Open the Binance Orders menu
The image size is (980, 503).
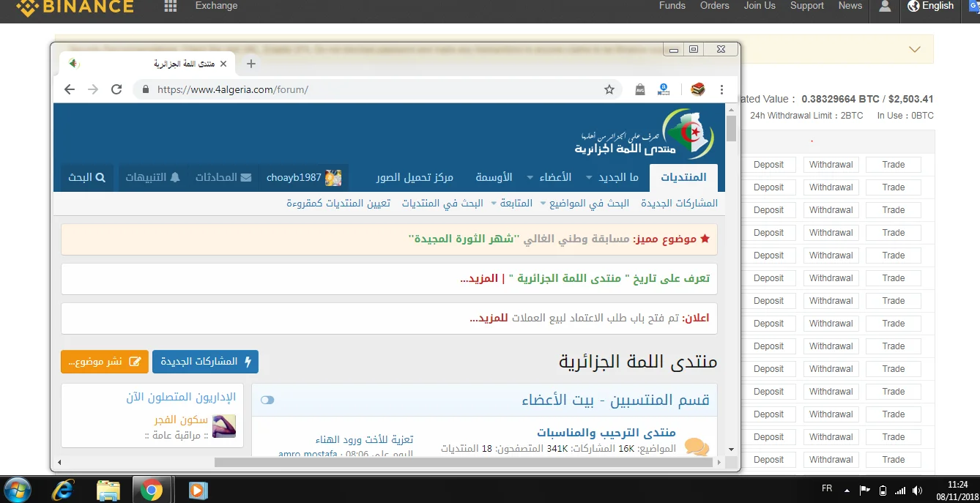click(x=714, y=6)
